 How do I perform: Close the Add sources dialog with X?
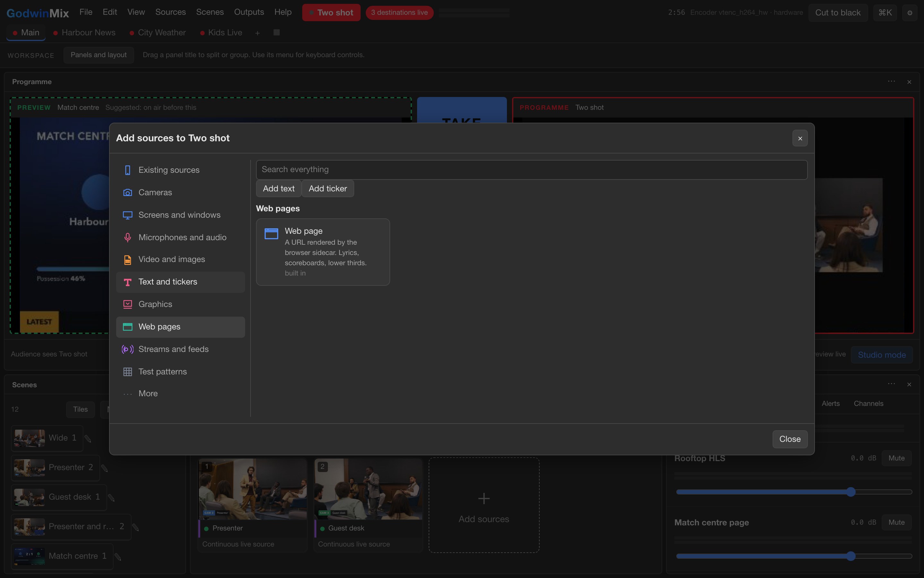[x=800, y=138]
